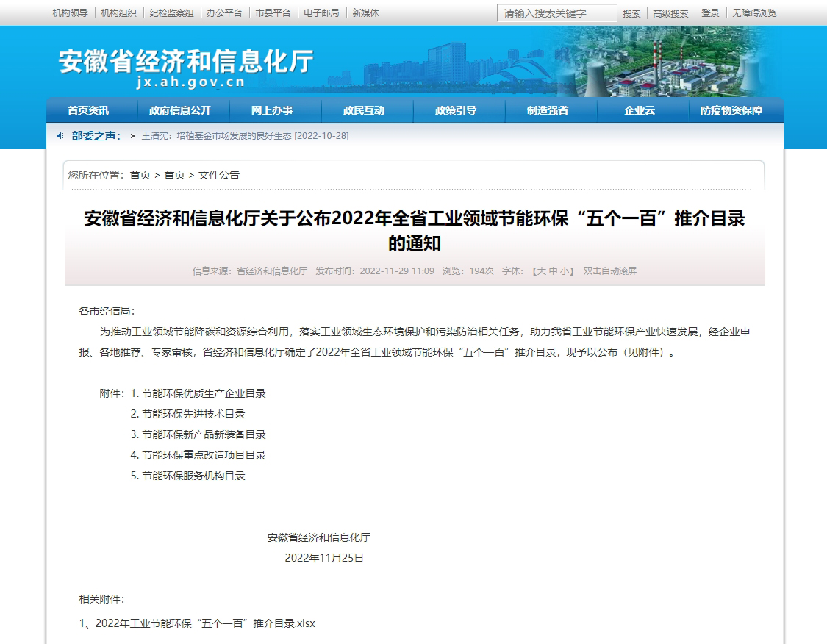Set font size to 小 (small)

click(x=565, y=271)
